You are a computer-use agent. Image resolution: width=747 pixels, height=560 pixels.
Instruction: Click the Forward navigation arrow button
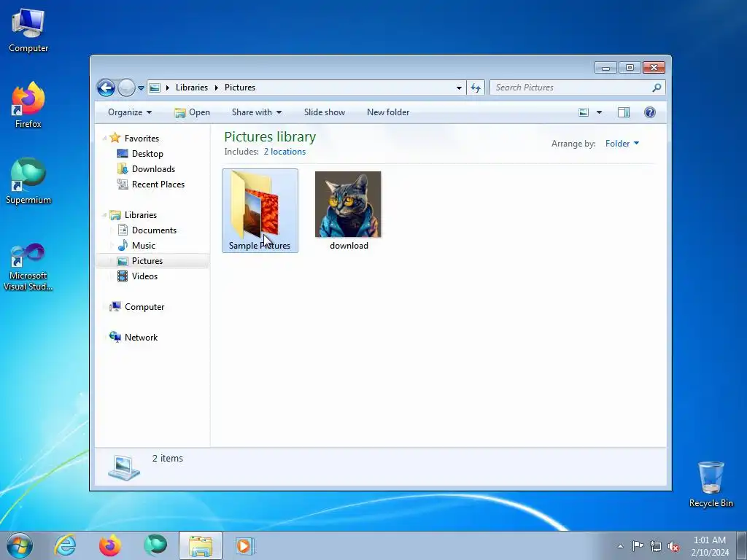click(126, 87)
